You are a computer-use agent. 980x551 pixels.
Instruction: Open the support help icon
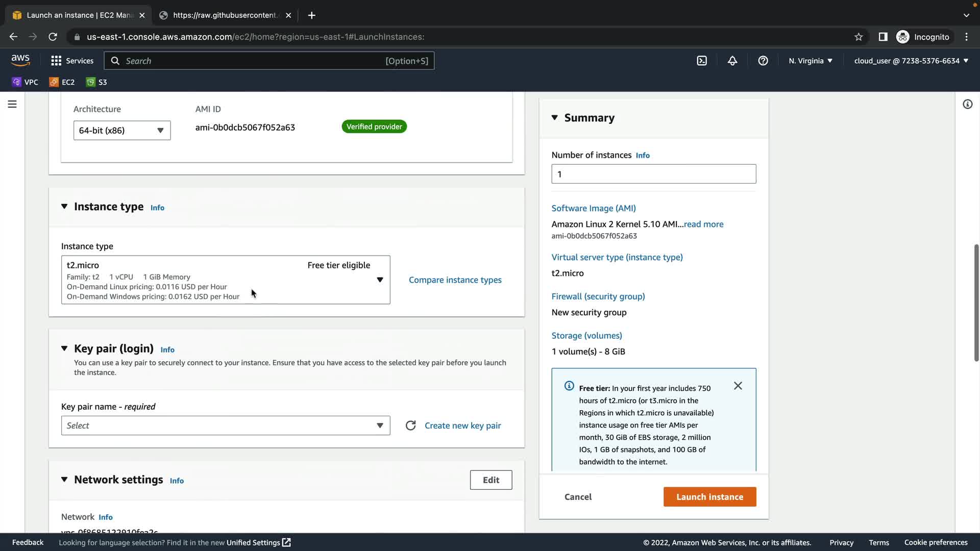tap(763, 61)
